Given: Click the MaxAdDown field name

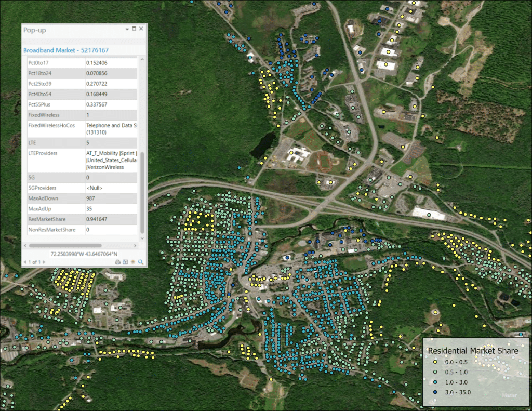Looking at the screenshot, I should click(43, 198).
